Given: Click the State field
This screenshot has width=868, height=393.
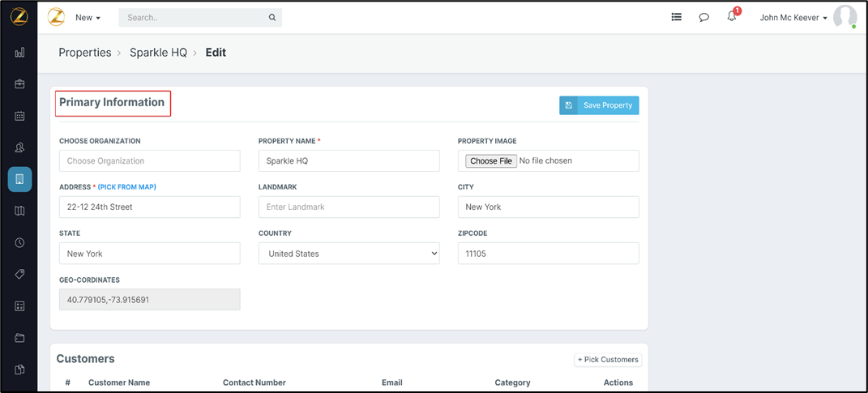Looking at the screenshot, I should pos(150,254).
